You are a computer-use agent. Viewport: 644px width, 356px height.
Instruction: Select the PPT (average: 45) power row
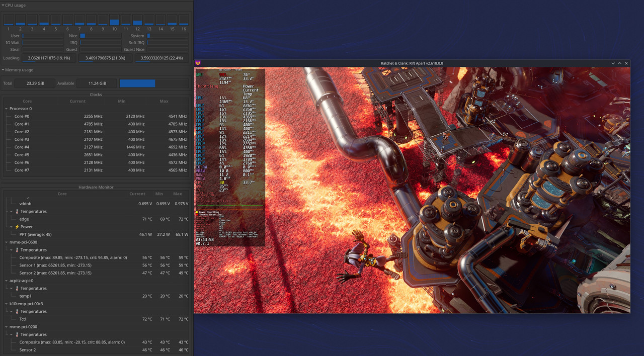tap(97, 234)
